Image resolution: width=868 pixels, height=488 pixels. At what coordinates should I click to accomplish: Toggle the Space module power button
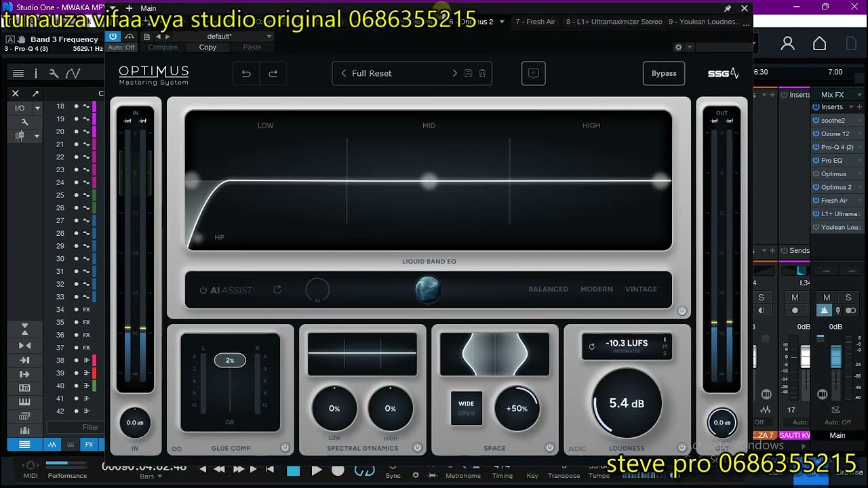[x=549, y=447]
